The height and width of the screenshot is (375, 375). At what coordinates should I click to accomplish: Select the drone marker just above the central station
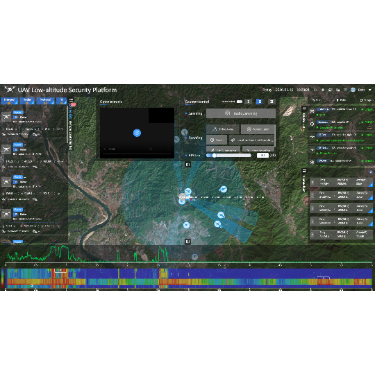188,191
